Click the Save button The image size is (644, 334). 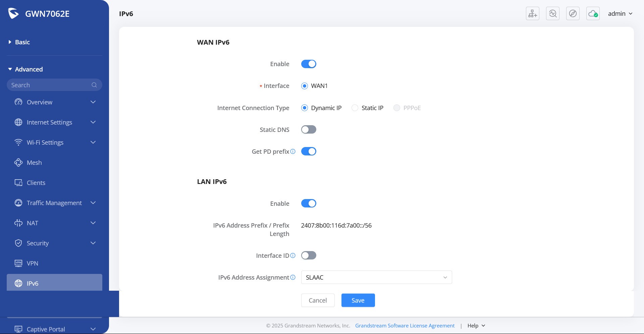pos(358,300)
